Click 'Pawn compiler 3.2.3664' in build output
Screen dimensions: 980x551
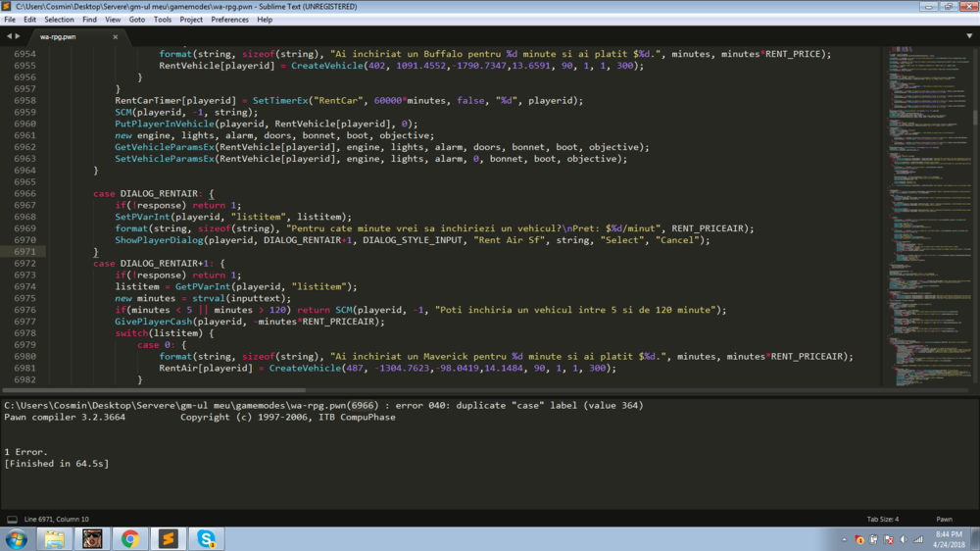point(65,417)
